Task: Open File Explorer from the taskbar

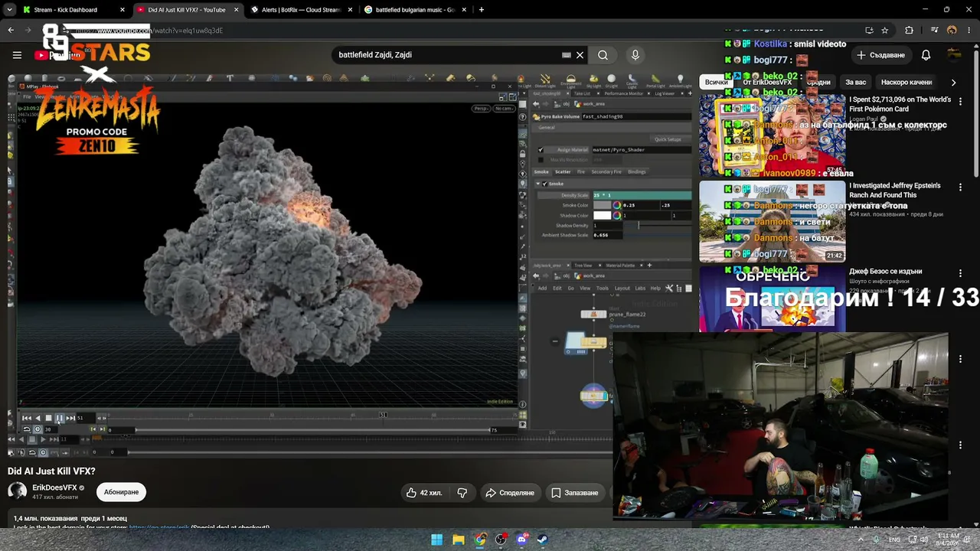Action: 458,540
